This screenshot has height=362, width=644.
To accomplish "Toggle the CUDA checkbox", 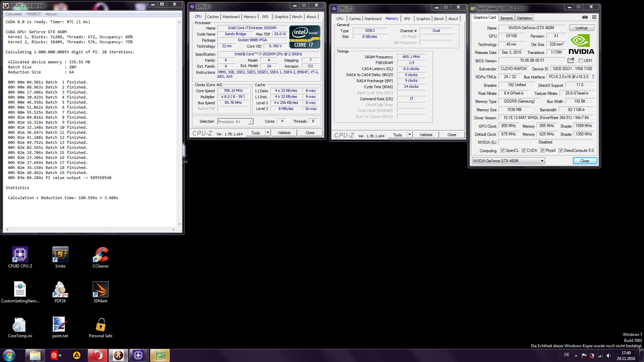I will 523,150.
